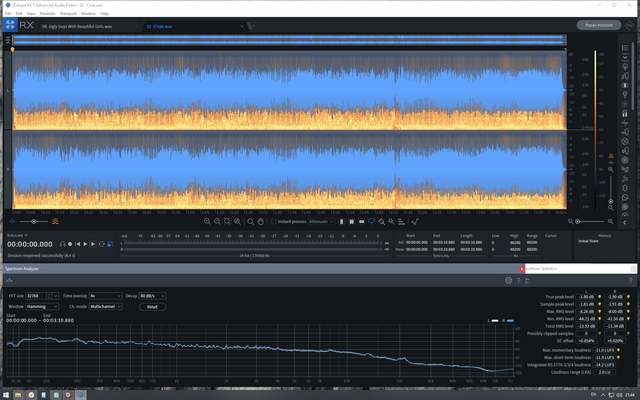Screen dimensions: 640x400
Task: Start playback with the Play button
Action: tap(86, 243)
